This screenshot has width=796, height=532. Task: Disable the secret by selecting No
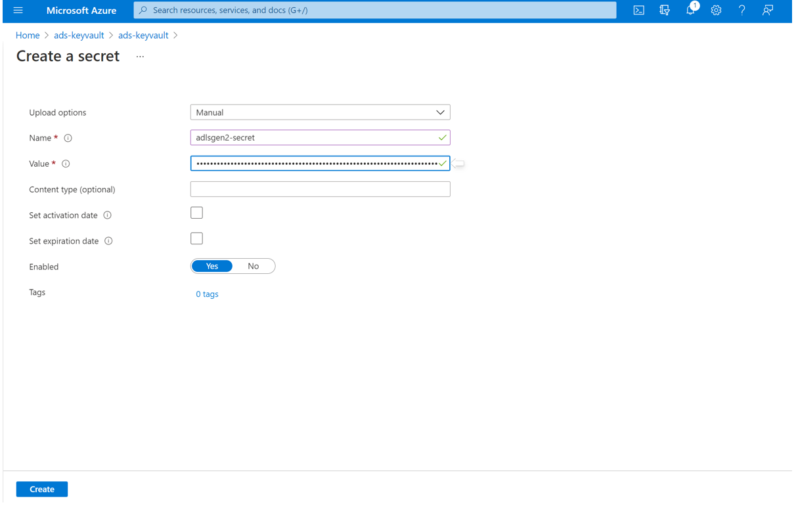(254, 266)
